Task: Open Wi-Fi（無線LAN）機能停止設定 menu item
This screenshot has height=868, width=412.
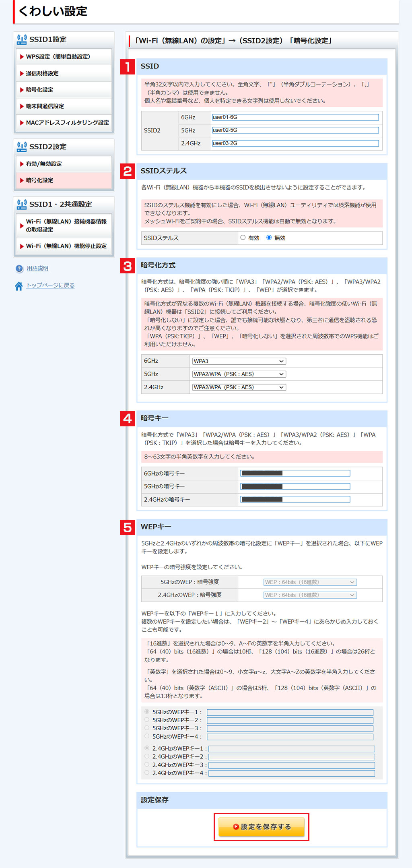Action: [x=64, y=246]
